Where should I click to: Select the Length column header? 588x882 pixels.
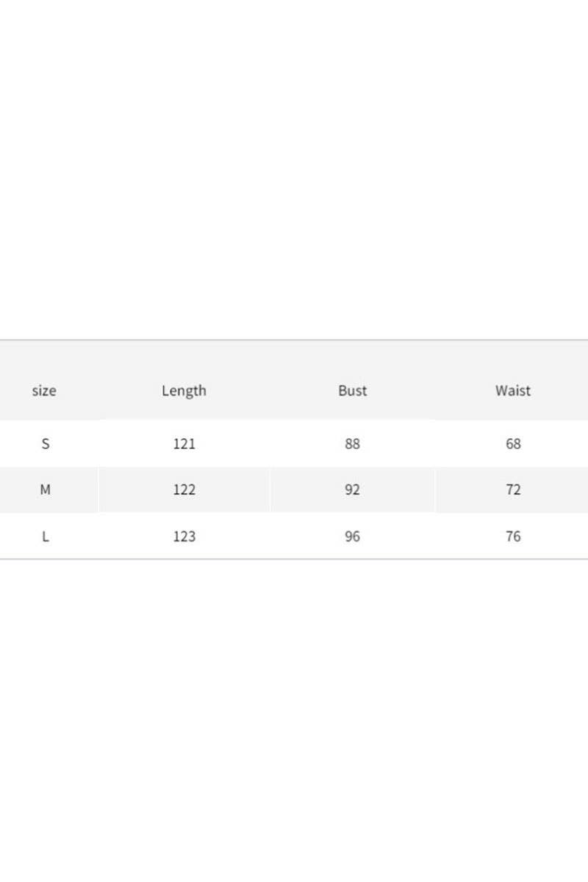point(184,390)
